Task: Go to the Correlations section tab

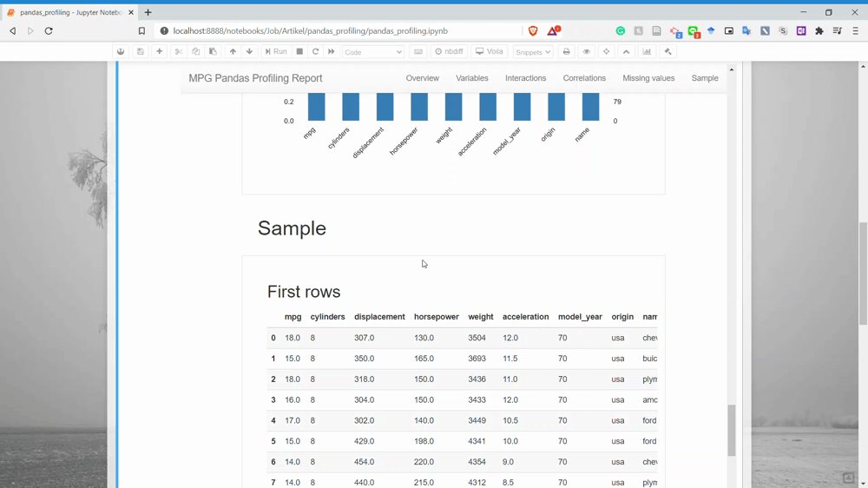Action: coord(584,78)
